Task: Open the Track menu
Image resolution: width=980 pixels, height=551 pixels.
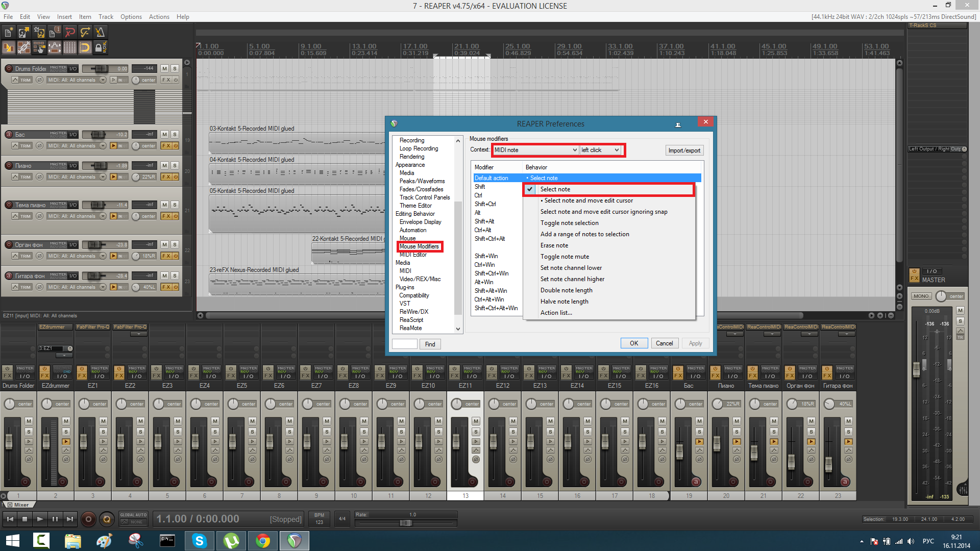Action: pos(106,17)
